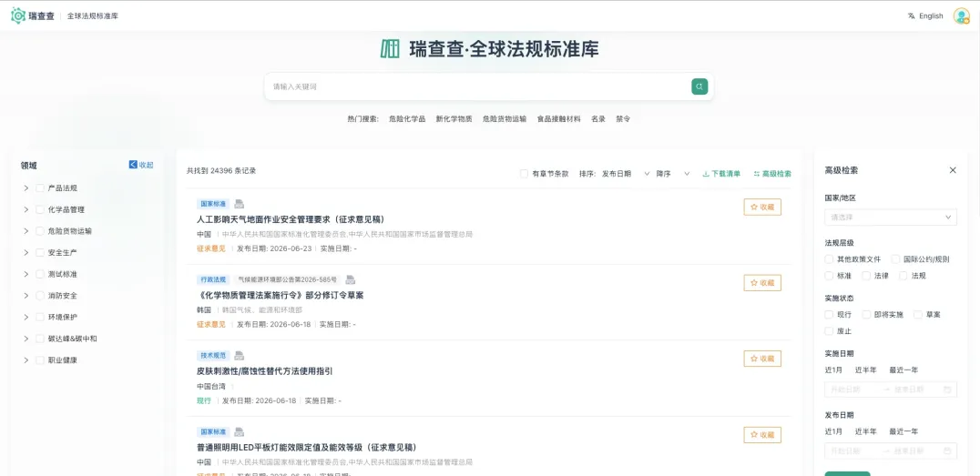Image resolution: width=980 pixels, height=476 pixels.
Task: Tick the 法律 level checkbox
Action: 865,276
